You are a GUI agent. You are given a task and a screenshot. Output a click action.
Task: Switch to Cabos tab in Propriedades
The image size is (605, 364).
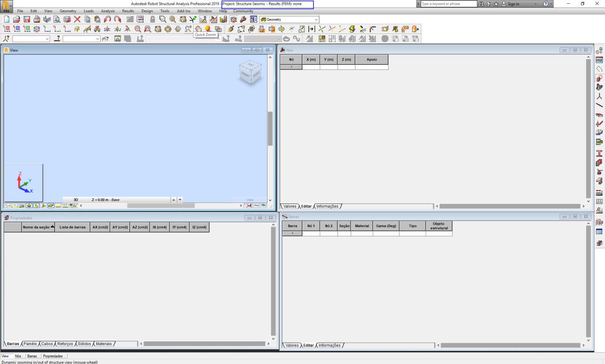coord(47,344)
